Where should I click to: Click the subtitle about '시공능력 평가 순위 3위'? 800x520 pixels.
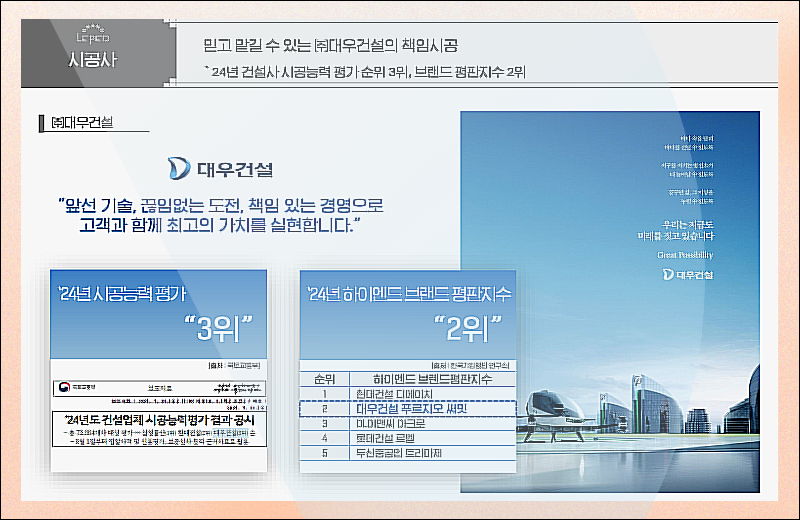tap(365, 72)
